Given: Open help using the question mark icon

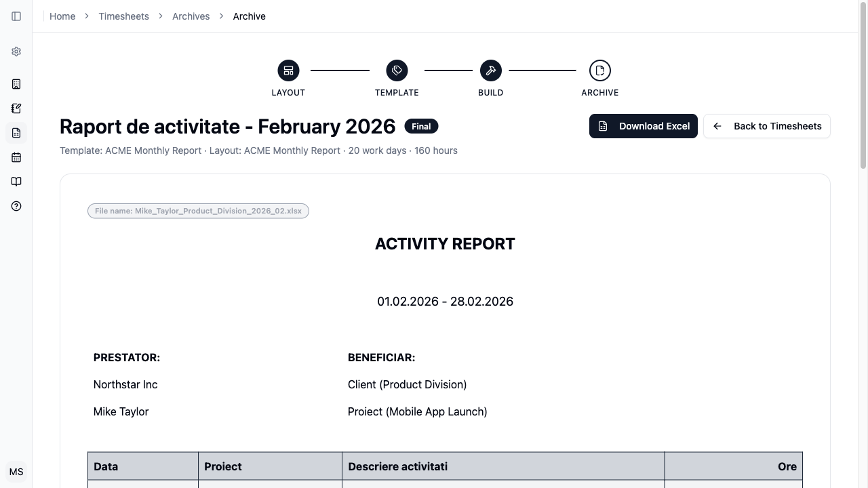Looking at the screenshot, I should 16,206.
